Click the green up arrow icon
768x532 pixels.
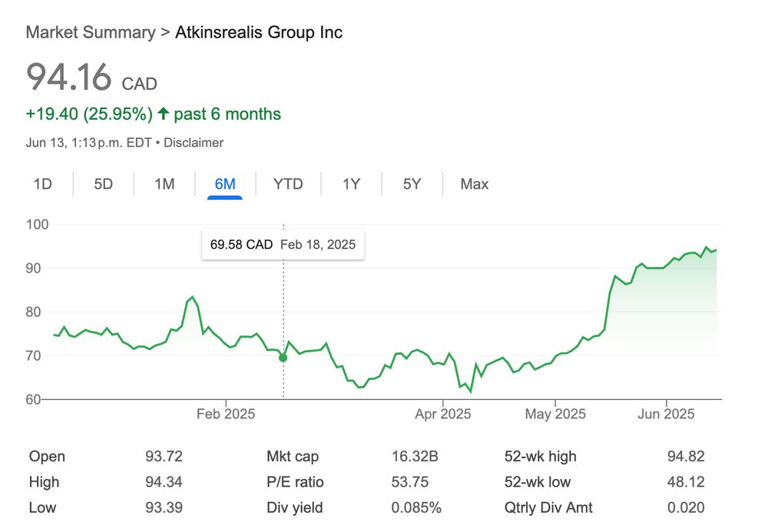click(x=163, y=114)
